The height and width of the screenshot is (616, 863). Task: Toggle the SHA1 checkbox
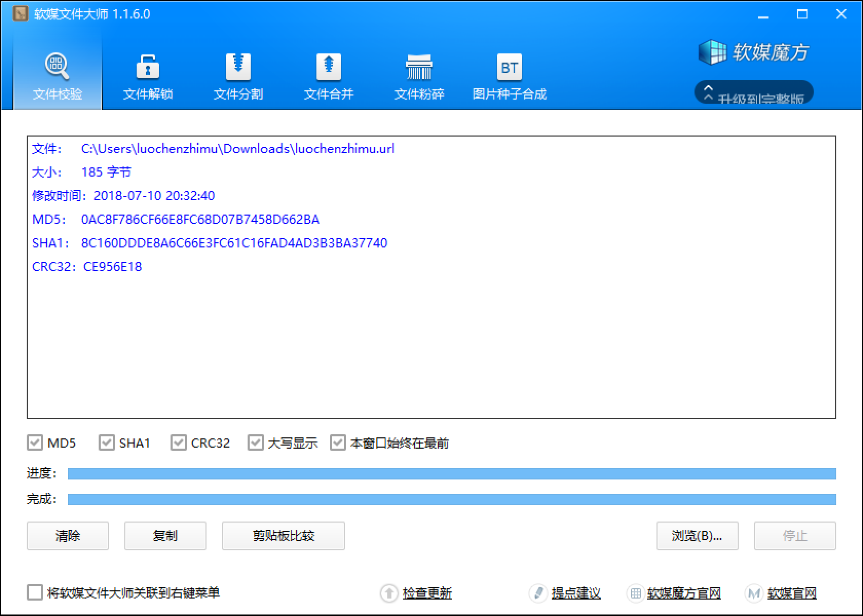(x=106, y=442)
